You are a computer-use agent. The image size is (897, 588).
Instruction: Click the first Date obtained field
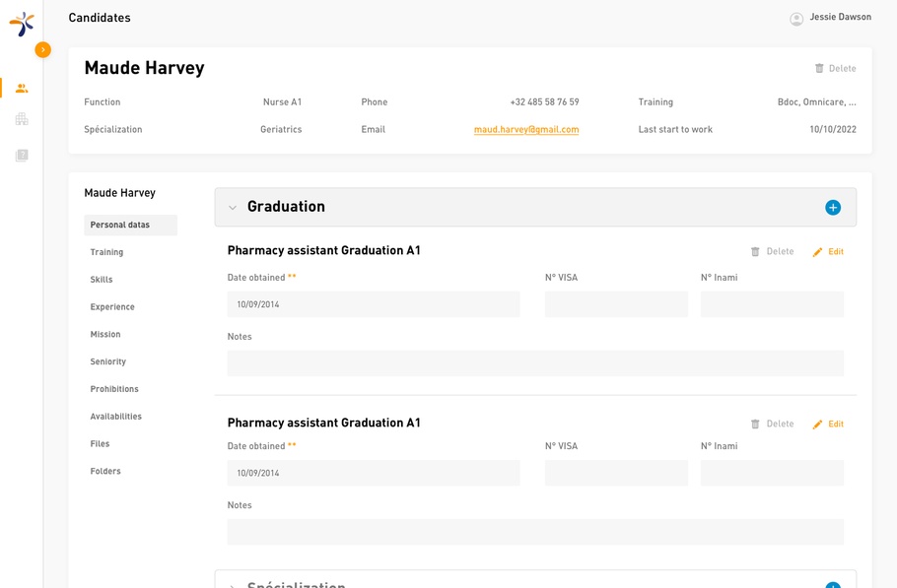click(374, 304)
